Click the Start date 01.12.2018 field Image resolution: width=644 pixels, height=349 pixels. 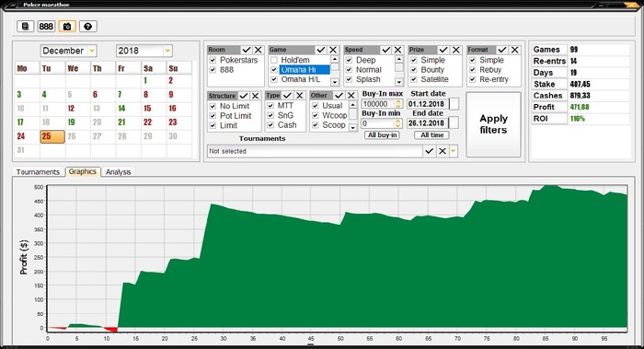click(x=428, y=104)
